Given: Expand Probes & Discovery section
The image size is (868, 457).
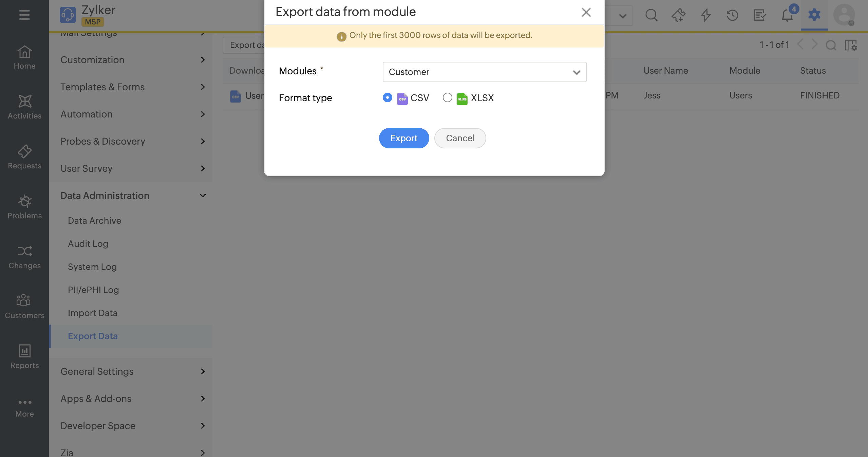Looking at the screenshot, I should (203, 141).
